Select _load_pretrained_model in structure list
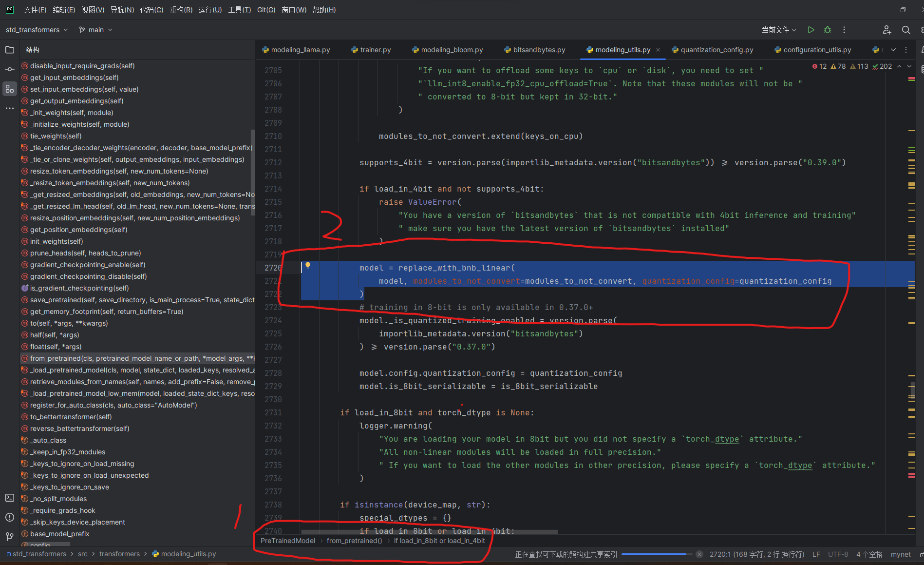 (142, 370)
